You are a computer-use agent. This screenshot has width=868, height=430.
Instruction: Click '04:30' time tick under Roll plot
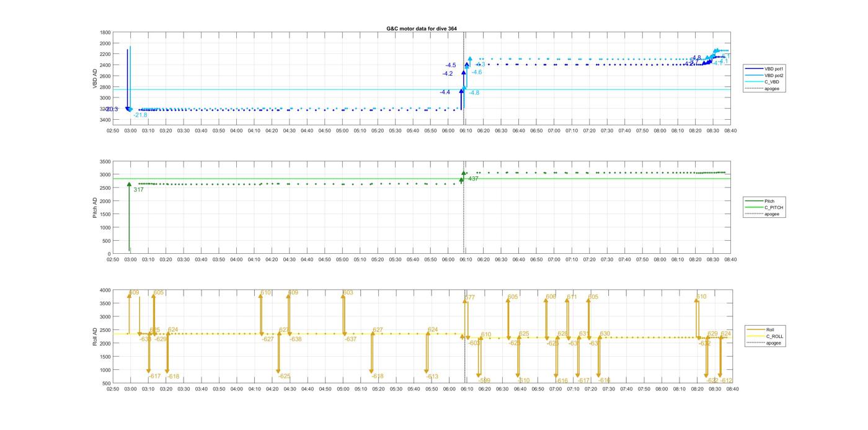(290, 389)
